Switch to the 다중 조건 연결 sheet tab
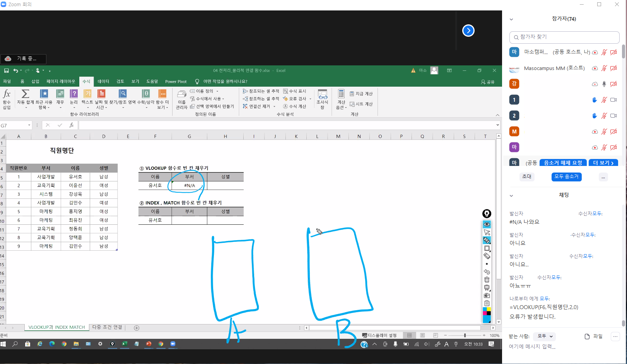 (x=107, y=327)
